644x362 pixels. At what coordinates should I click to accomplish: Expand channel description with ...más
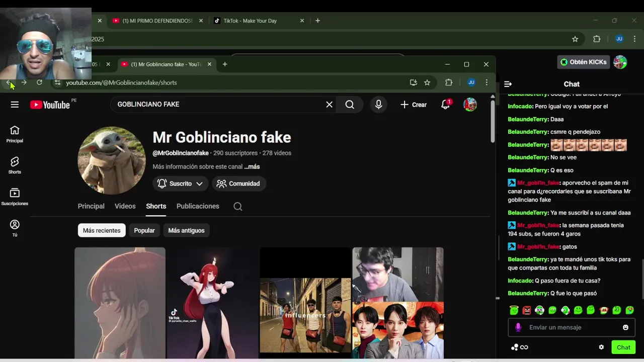tap(252, 166)
